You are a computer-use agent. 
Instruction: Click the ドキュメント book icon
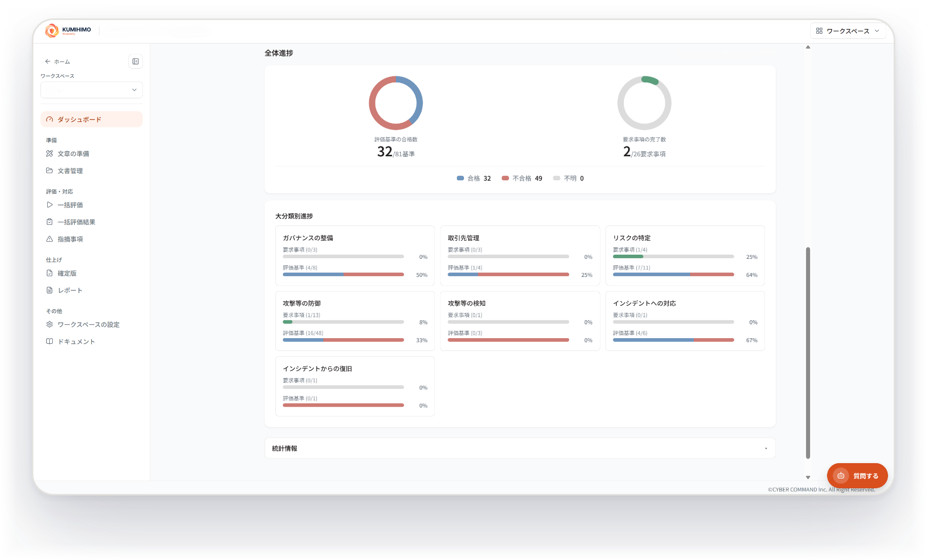pyautogui.click(x=50, y=342)
